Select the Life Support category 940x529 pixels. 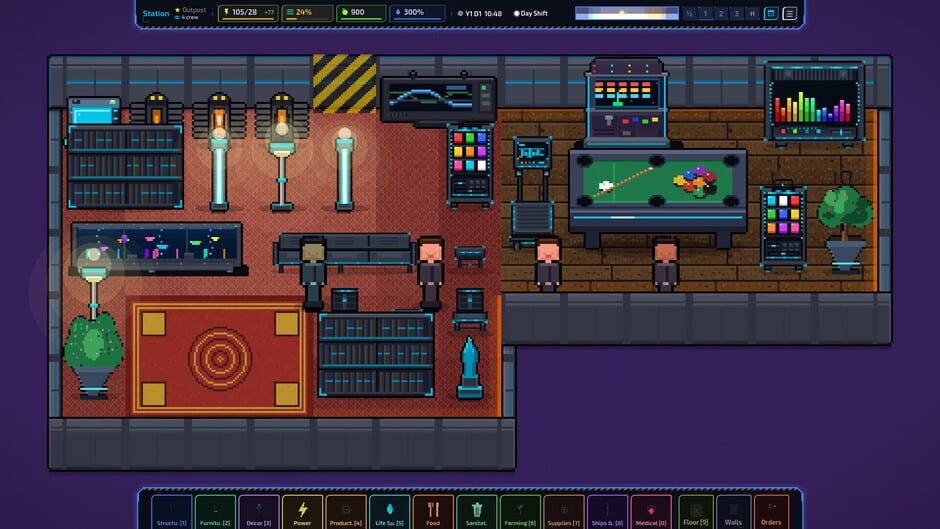(390, 512)
